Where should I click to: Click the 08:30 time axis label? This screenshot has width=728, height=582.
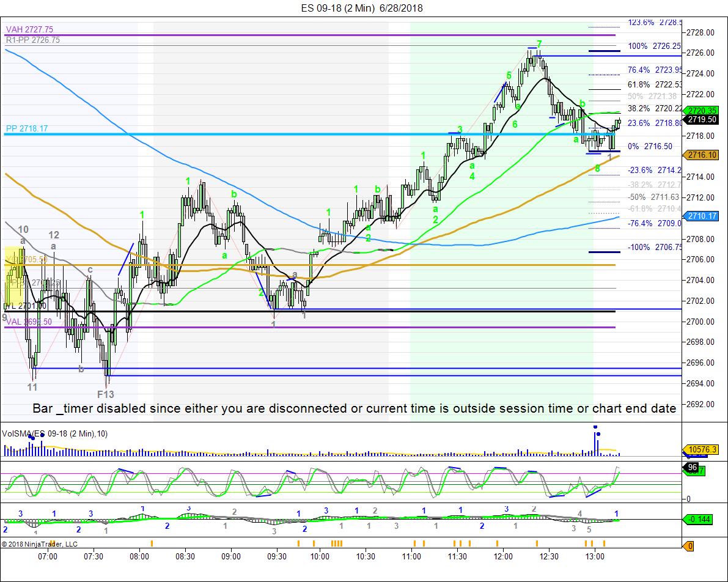(185, 556)
